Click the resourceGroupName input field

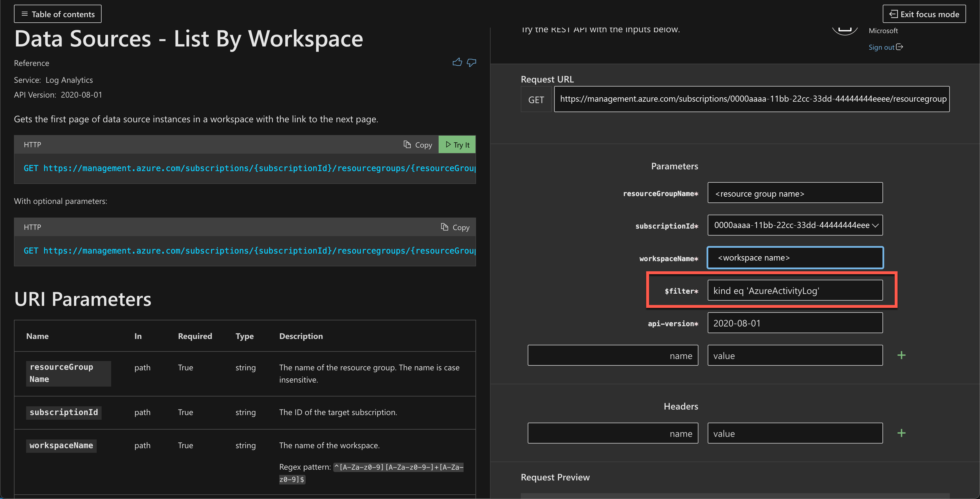795,193
